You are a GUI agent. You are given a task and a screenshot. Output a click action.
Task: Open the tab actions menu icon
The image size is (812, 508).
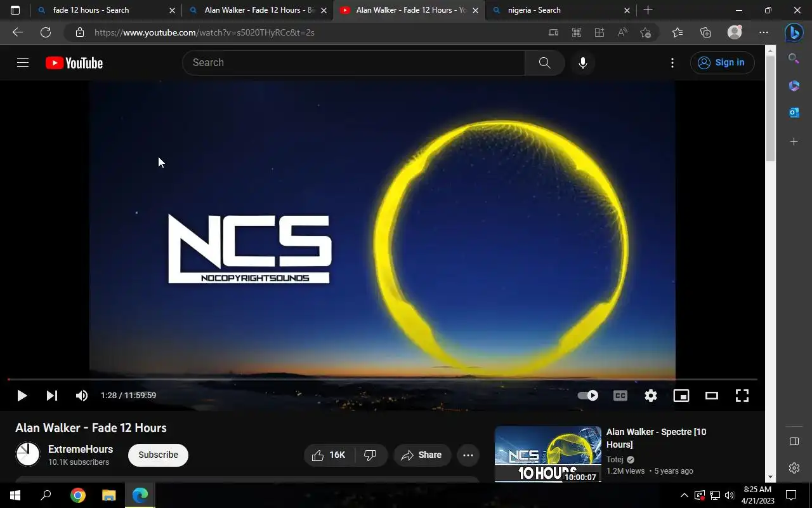pos(15,10)
